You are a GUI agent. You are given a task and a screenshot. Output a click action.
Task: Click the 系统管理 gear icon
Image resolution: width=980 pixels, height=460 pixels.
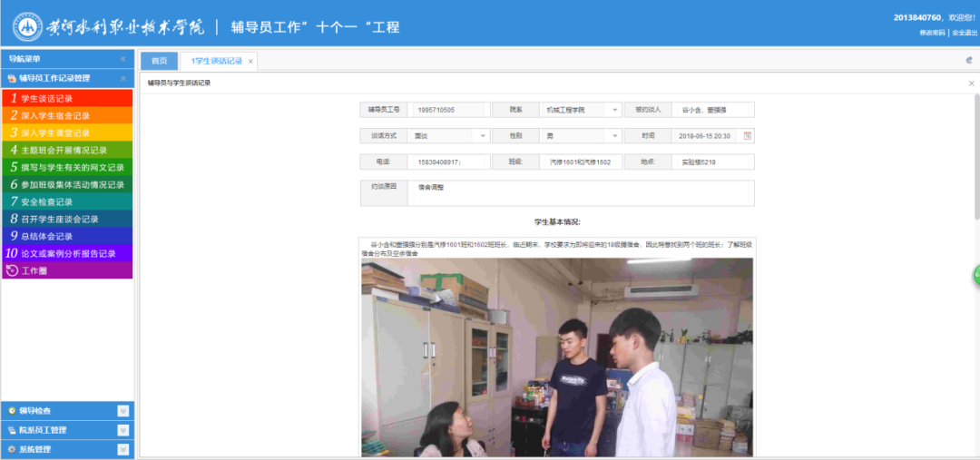[x=12, y=449]
